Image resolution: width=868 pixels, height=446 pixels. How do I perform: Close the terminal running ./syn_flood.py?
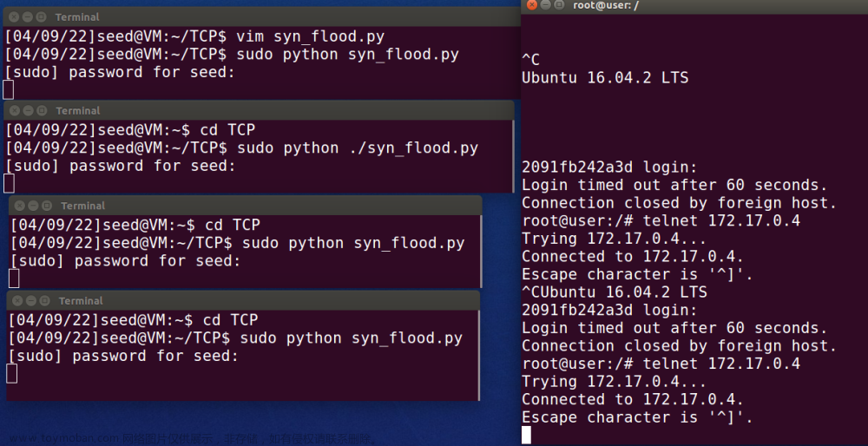[x=14, y=111]
